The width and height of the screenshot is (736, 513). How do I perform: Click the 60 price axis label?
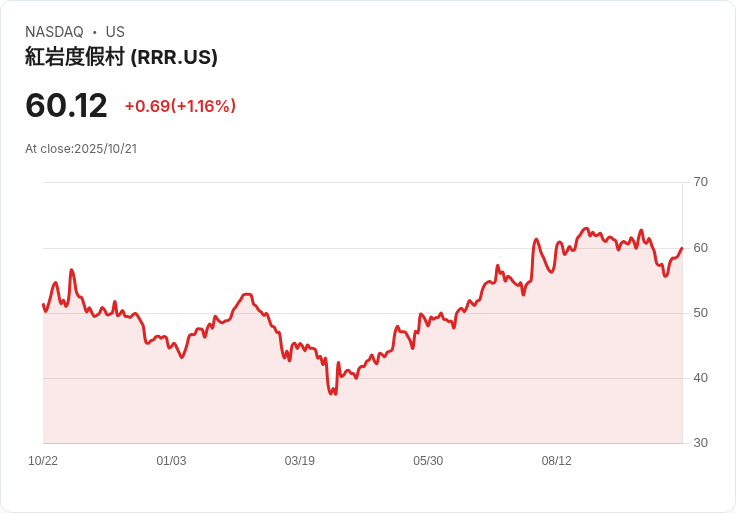(700, 248)
